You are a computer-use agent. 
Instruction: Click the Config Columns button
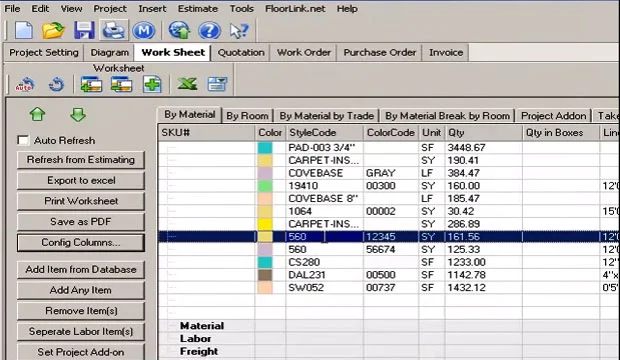[81, 243]
